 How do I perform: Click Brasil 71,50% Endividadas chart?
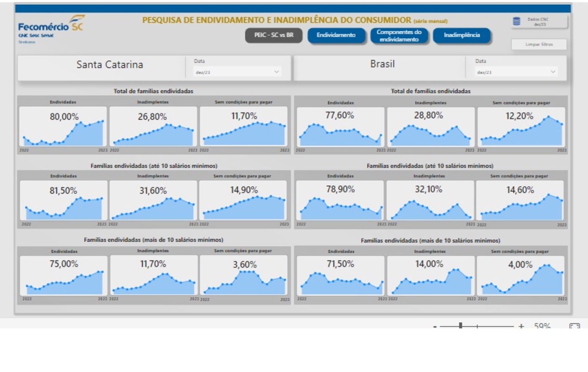coord(340,275)
